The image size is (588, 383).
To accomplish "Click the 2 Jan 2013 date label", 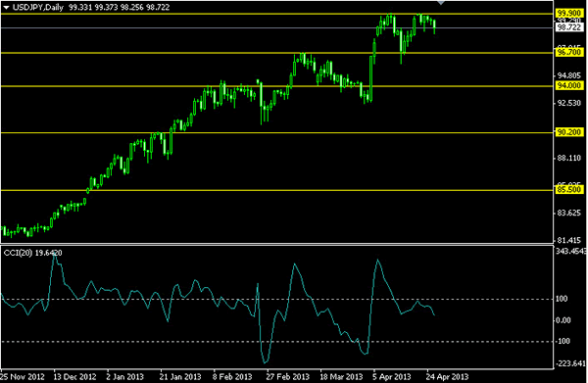I will pyautogui.click(x=124, y=376).
